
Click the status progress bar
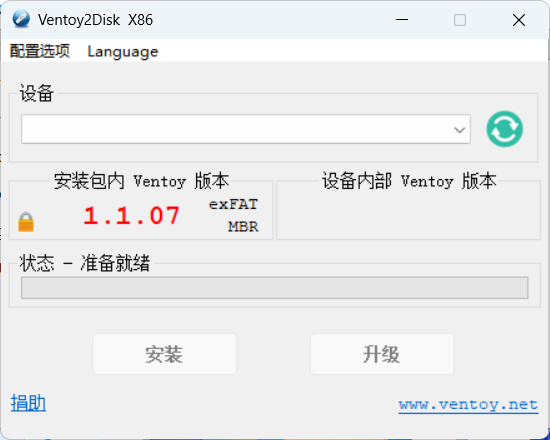[x=275, y=288]
